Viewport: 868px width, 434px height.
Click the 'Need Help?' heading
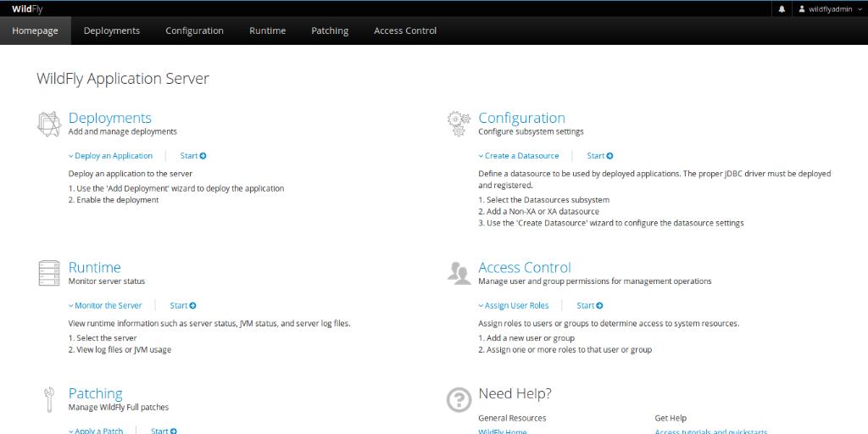click(515, 393)
